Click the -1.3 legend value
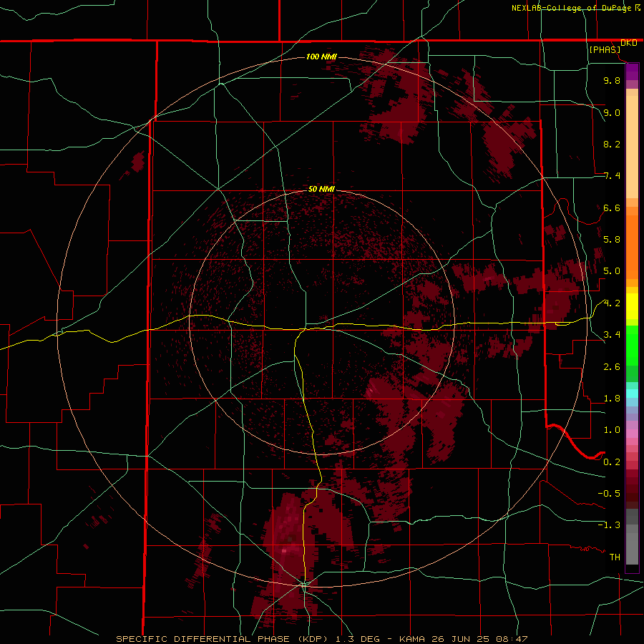 pyautogui.click(x=609, y=525)
